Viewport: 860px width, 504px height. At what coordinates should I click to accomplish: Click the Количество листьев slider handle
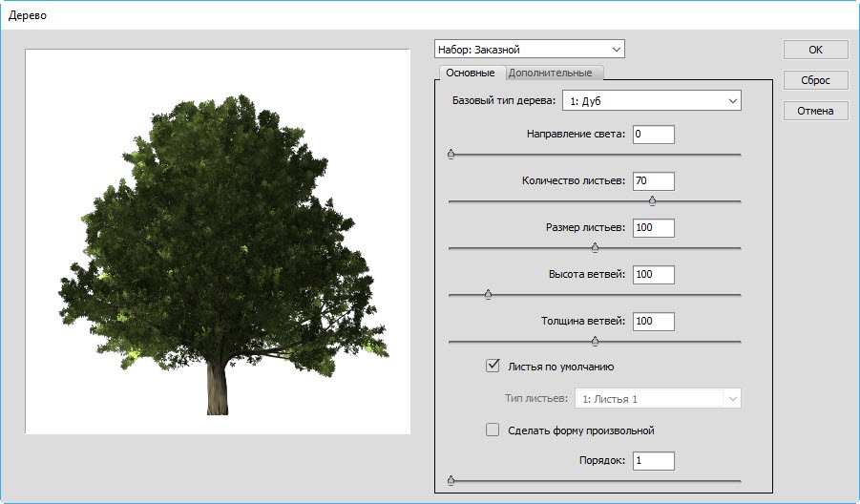click(653, 200)
